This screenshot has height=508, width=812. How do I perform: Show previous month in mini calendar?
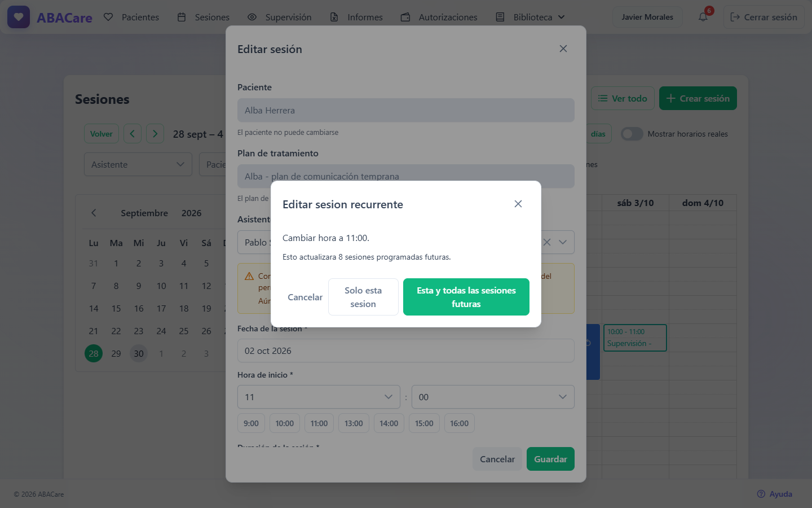tap(94, 213)
